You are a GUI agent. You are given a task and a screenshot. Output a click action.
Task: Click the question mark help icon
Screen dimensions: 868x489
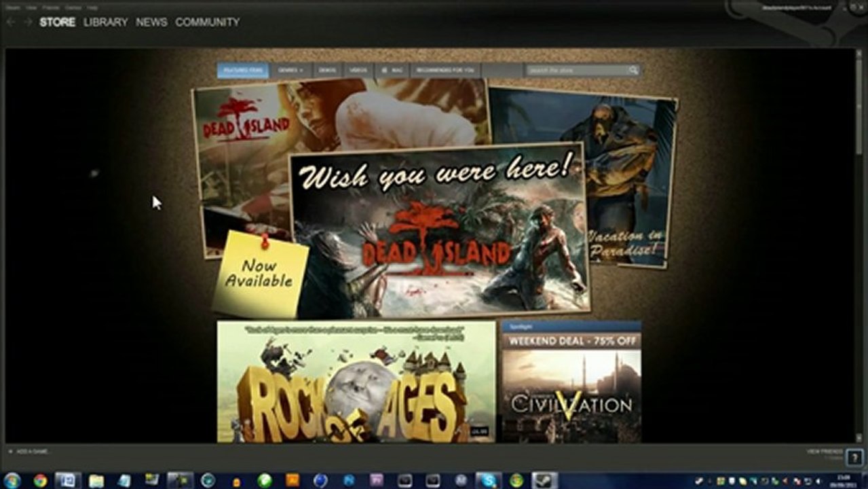coord(854,457)
